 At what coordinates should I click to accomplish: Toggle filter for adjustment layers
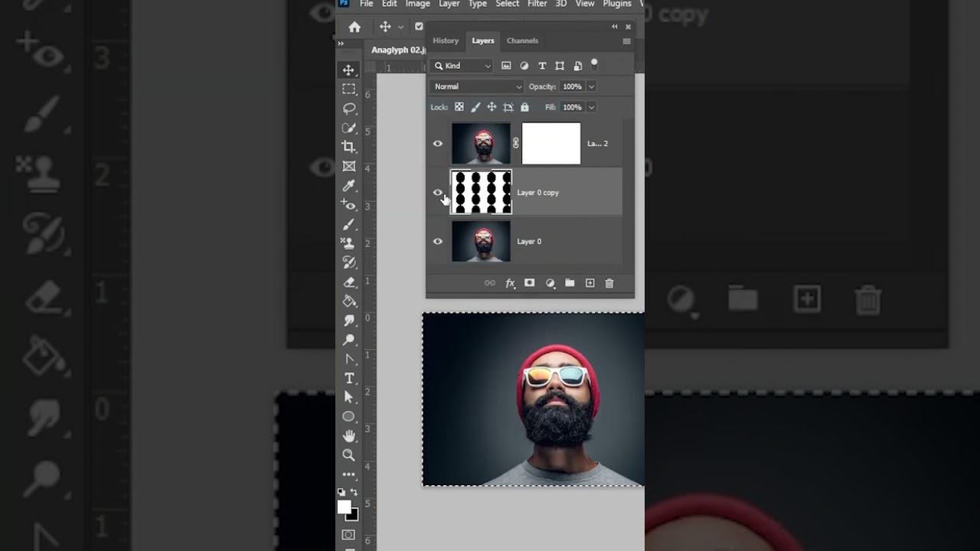click(x=524, y=66)
